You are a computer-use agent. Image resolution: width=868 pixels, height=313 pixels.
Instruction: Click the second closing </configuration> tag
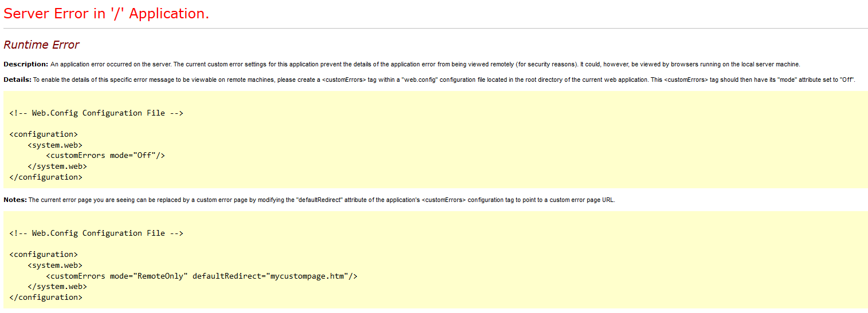tap(46, 298)
